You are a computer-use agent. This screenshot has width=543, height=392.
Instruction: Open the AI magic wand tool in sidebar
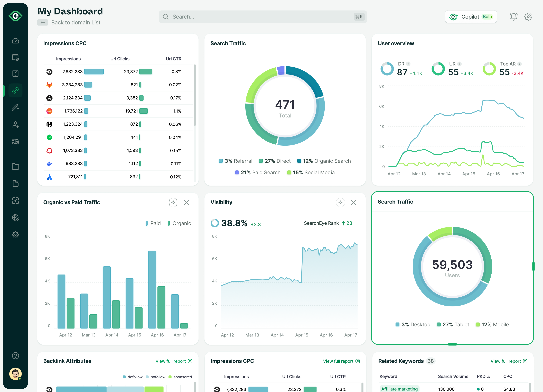15,107
